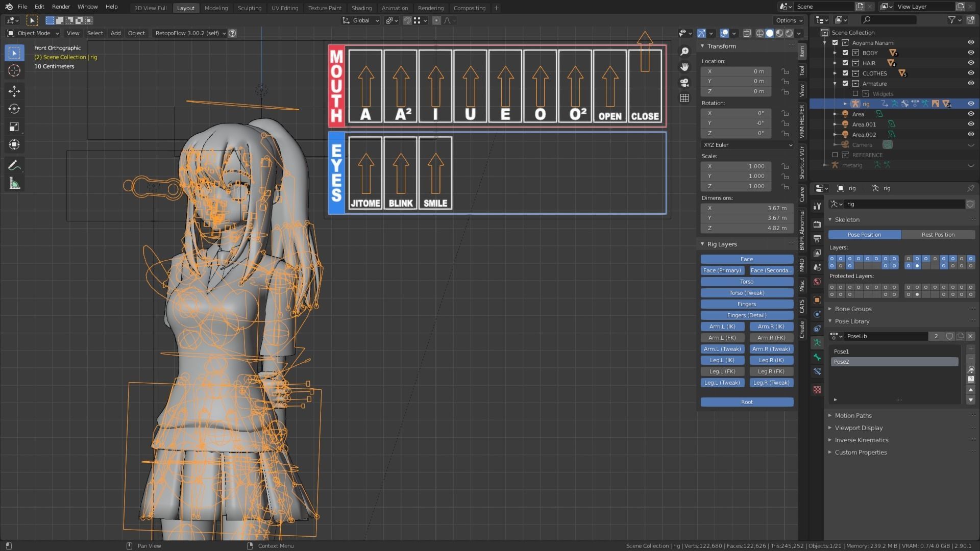
Task: Switch to the Sculpting workspace tab
Action: pyautogui.click(x=250, y=8)
